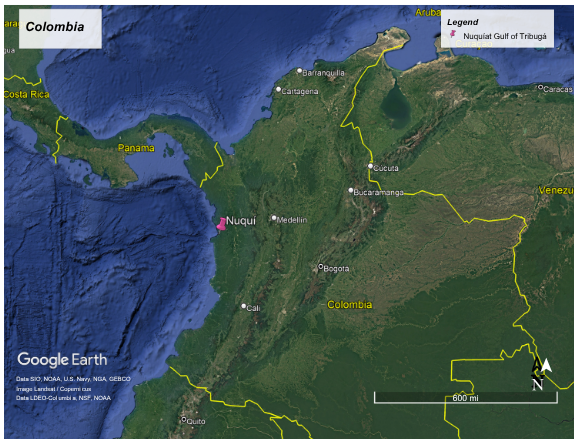Click the yellow 'Venezu' country label
This screenshot has width=574, height=439.
(x=556, y=190)
